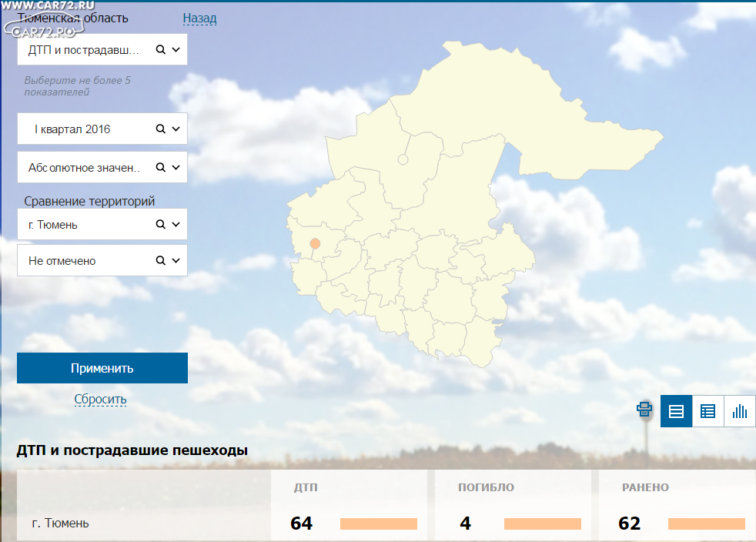Expand the ДТП и пострадавш indicator chevron
This screenshot has height=542, width=756.
[176, 50]
